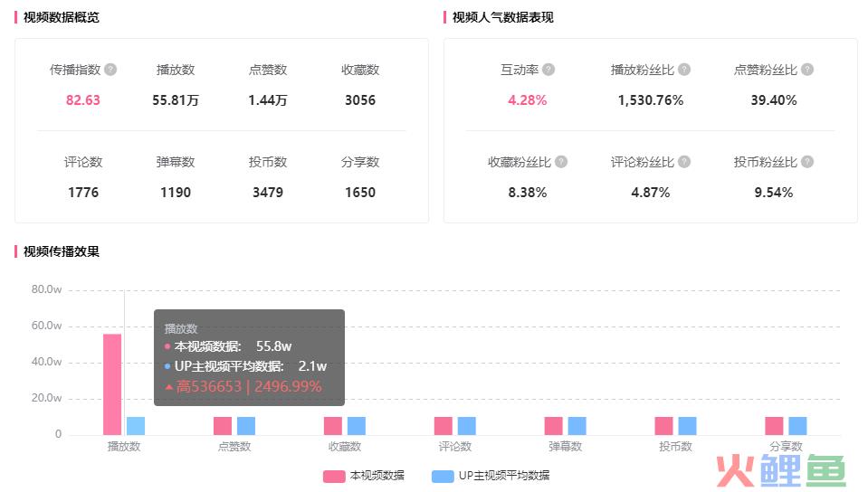Click 点赞数 x-axis label
The height and width of the screenshot is (492, 868).
234,447
